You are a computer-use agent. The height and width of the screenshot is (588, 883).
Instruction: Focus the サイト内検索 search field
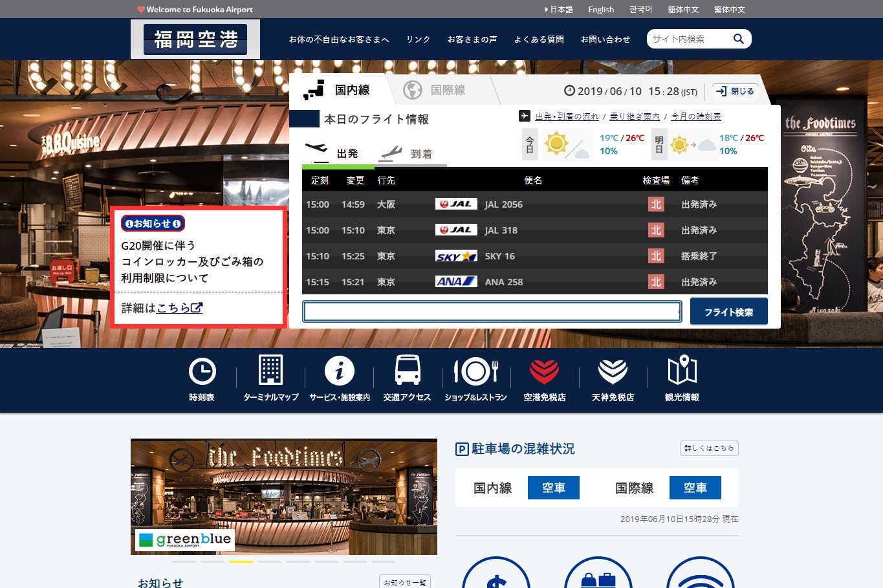tap(689, 39)
